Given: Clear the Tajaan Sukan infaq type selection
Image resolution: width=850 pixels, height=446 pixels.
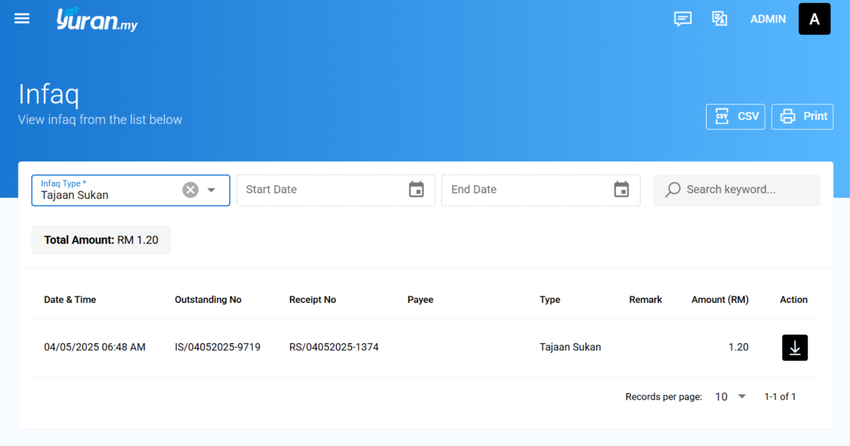Looking at the screenshot, I should point(190,190).
